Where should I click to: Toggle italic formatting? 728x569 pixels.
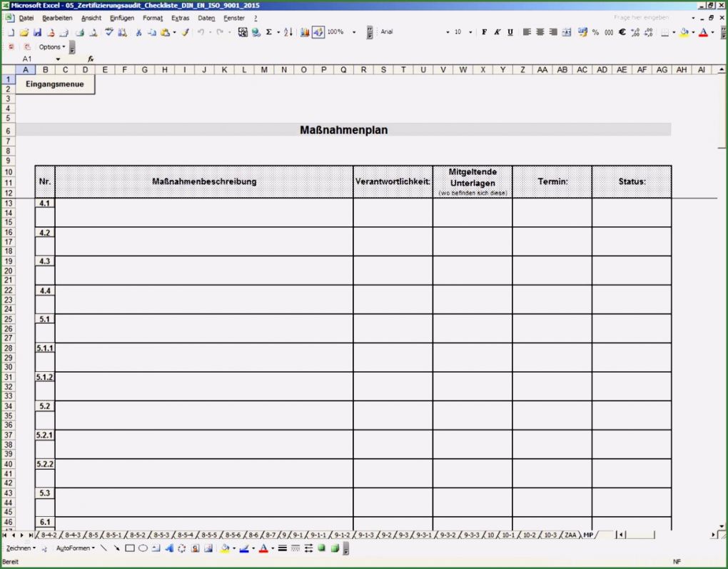[x=497, y=32]
